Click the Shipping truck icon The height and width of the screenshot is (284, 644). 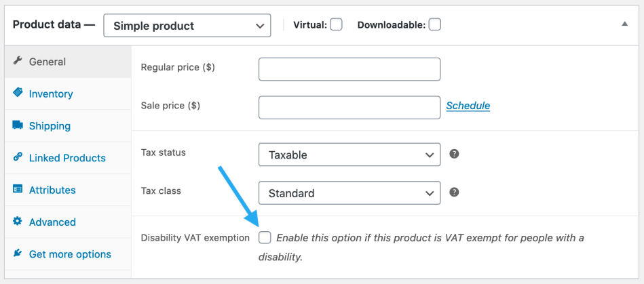coord(18,125)
